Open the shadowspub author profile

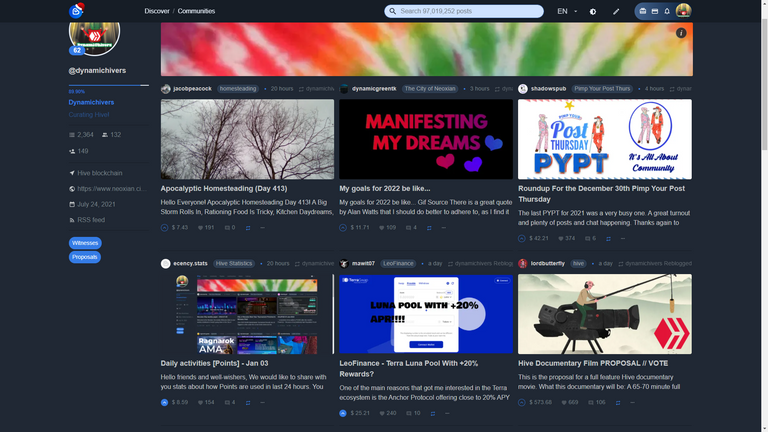point(548,89)
